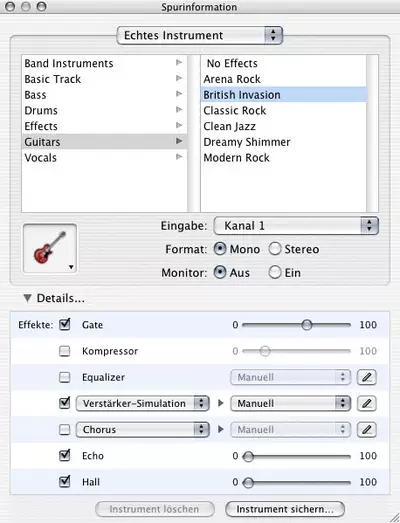Click the Instrument sichern... button

(285, 509)
